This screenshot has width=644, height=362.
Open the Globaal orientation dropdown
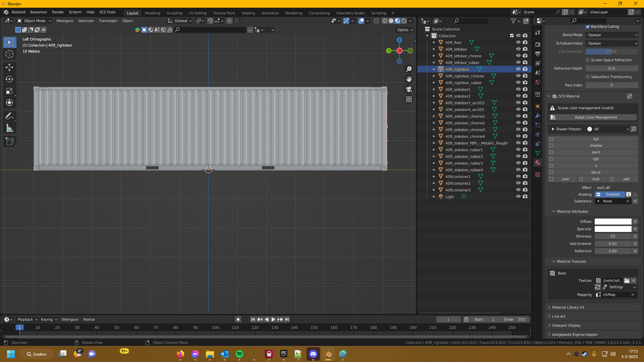coord(180,21)
